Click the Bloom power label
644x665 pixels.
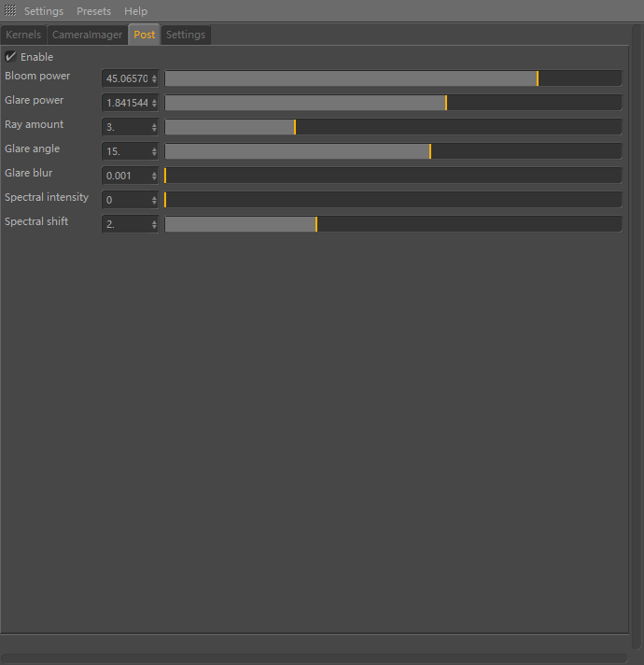37,76
